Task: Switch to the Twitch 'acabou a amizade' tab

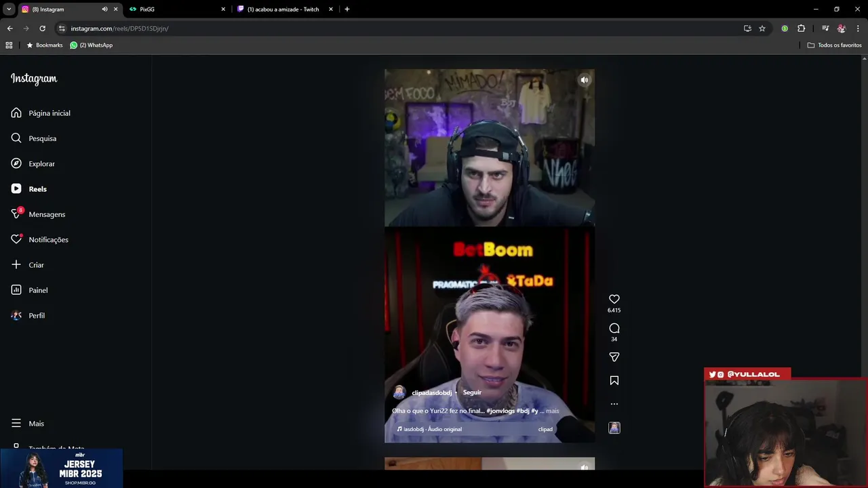Action: click(285, 9)
